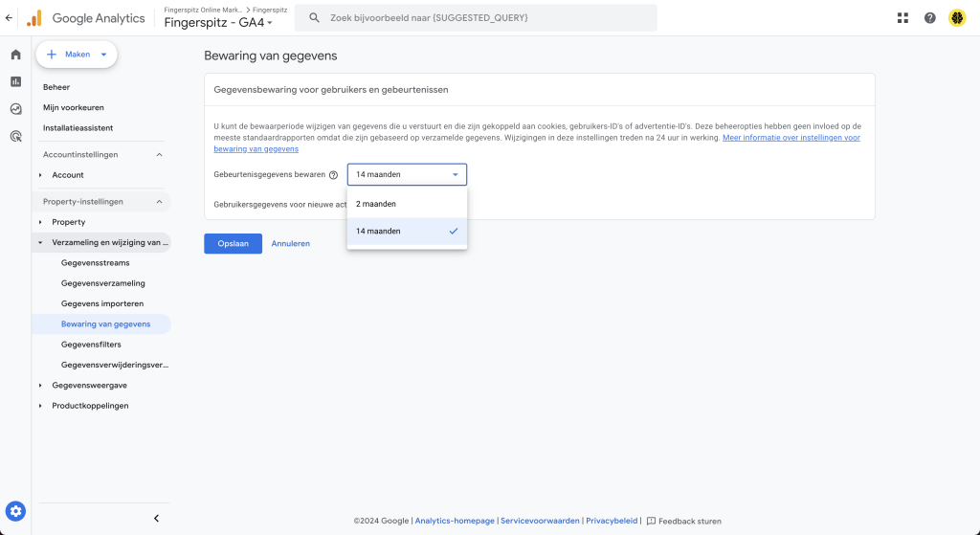Click the help icon beside Gebeurtenisgegevens bewaren

click(333, 175)
